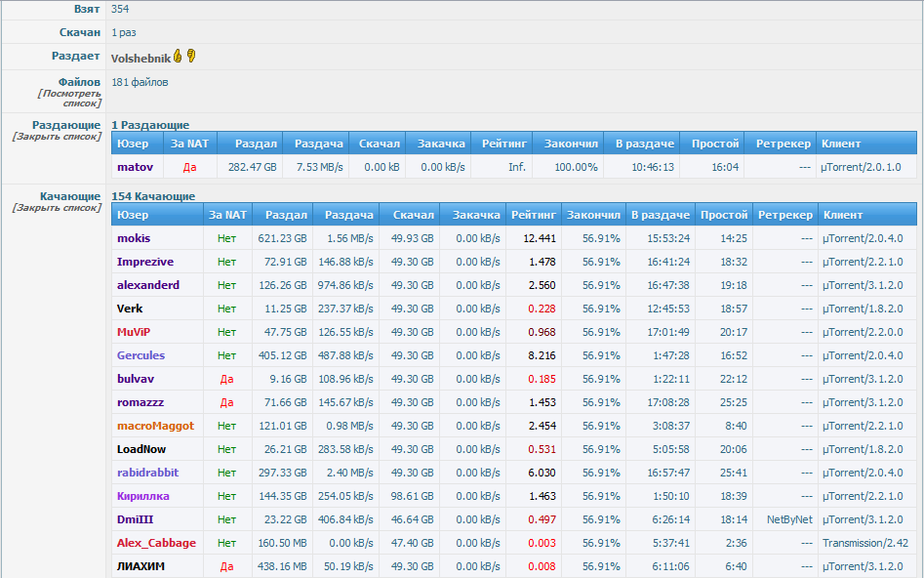The width and height of the screenshot is (924, 578).
Task: Open the Volshebnik uploader profile
Action: point(141,59)
